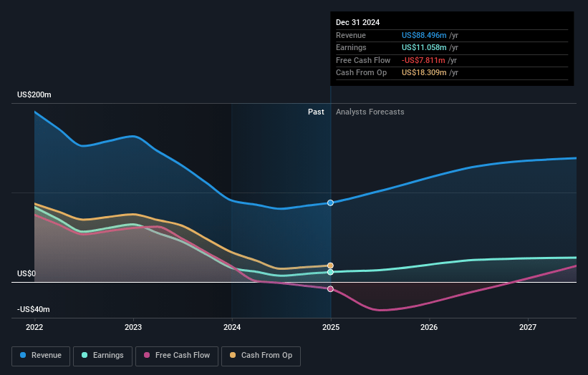Click the US$11.058m earnings value
This screenshot has height=375, width=588.
click(424, 47)
